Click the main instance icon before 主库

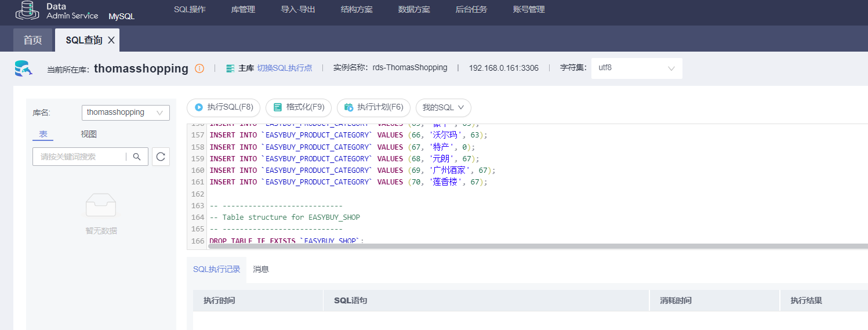coord(230,68)
